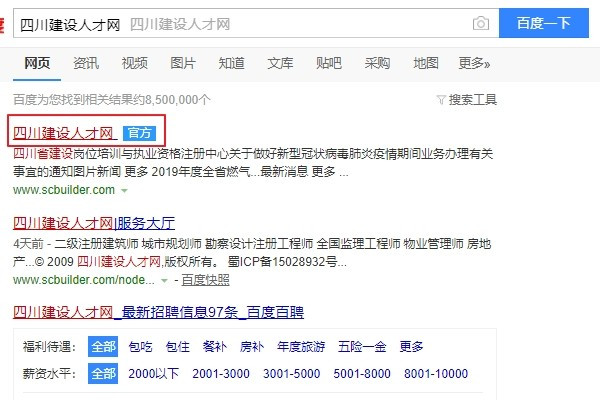Show 更多 options in 福利待遇 row
Image resolution: width=600 pixels, height=400 pixels.
point(412,347)
